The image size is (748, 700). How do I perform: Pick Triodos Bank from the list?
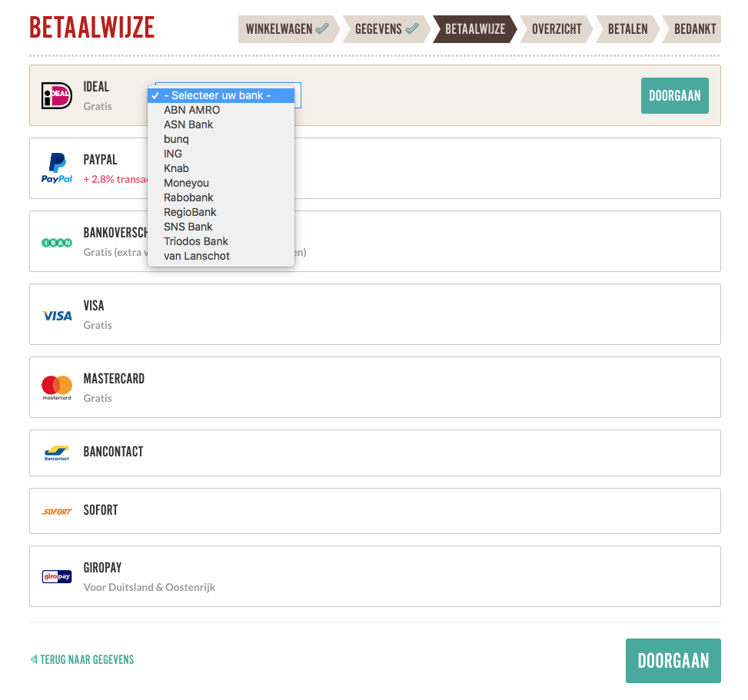[221, 241]
